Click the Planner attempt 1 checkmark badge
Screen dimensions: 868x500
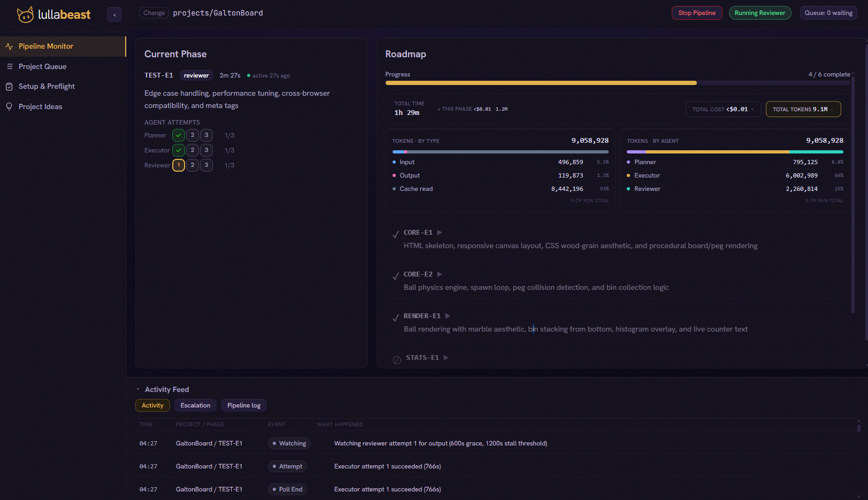[x=179, y=135]
